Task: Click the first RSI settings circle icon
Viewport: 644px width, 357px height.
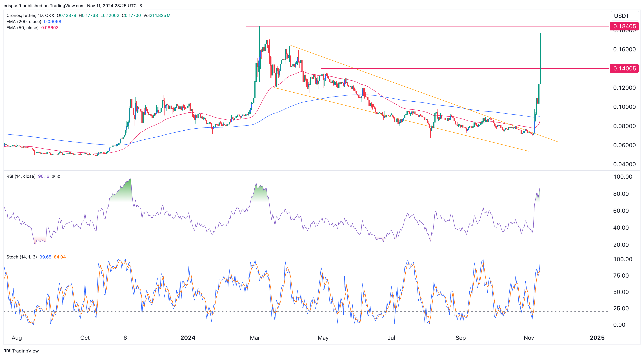Action: coord(53,176)
